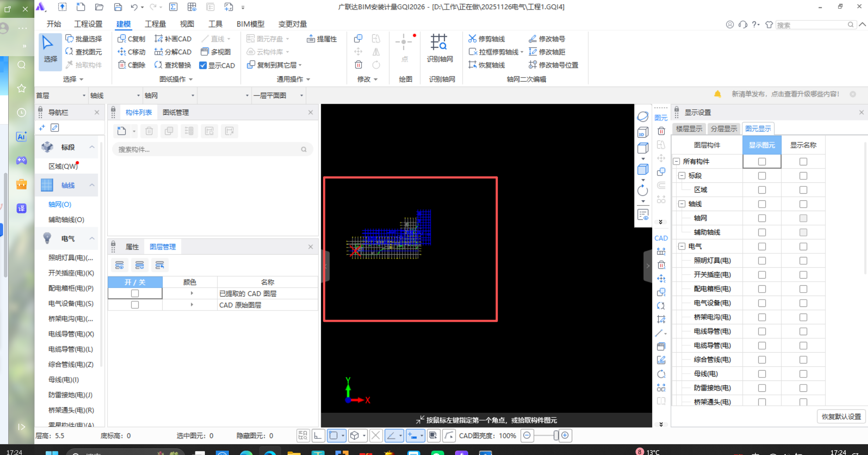This screenshot has width=868, height=455.
Task: Click the C复制 copy tool
Action: tap(131, 39)
